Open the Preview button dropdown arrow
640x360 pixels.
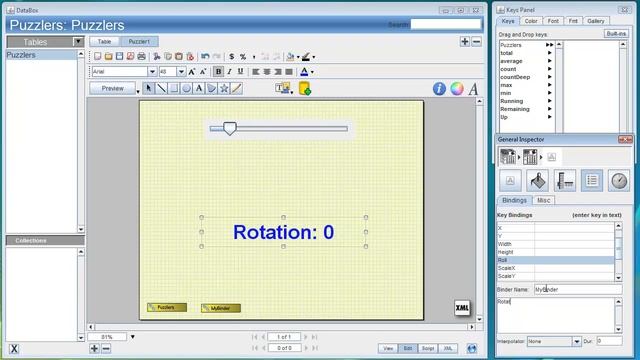pos(138,91)
